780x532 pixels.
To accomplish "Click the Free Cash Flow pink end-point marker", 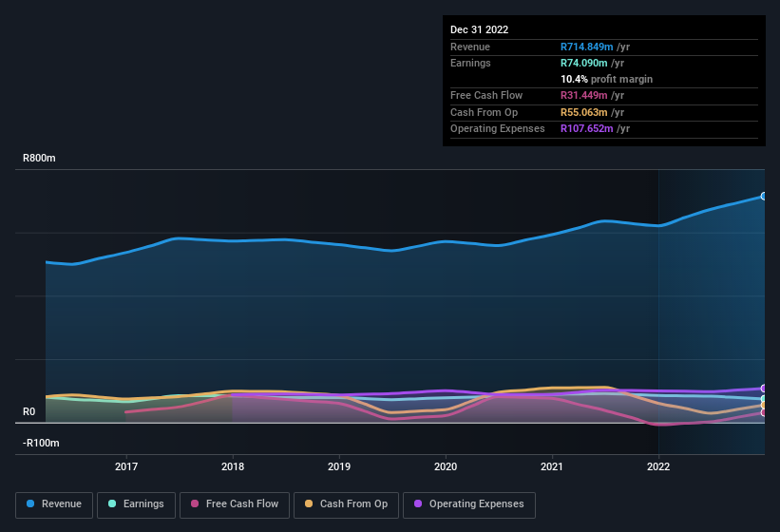I will tap(764, 412).
